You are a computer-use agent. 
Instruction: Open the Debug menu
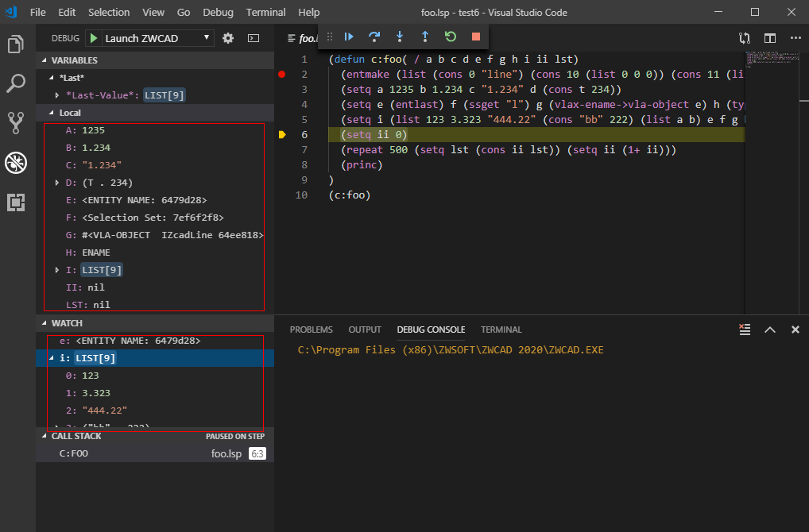(x=218, y=13)
